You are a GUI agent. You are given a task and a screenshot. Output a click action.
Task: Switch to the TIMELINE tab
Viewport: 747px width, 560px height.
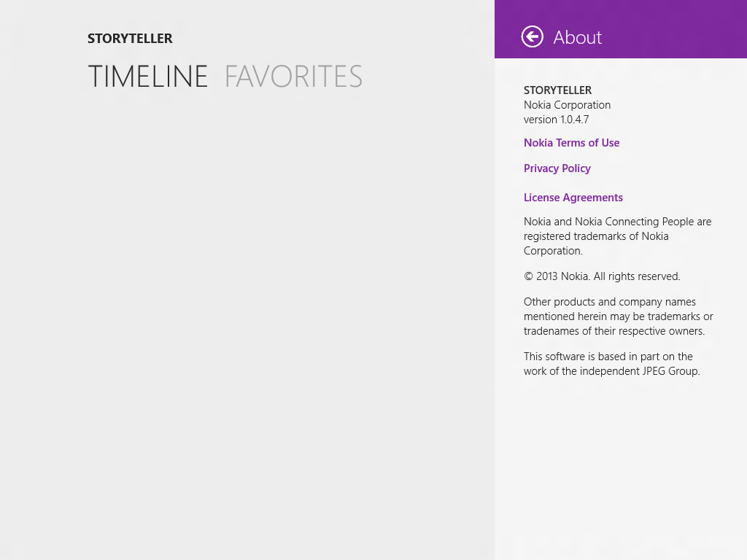click(148, 77)
